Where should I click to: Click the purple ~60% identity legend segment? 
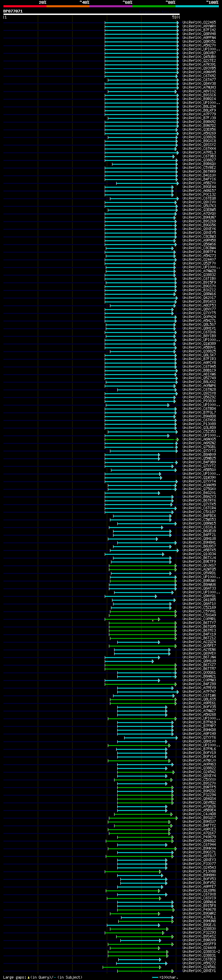click(x=111, y=6)
